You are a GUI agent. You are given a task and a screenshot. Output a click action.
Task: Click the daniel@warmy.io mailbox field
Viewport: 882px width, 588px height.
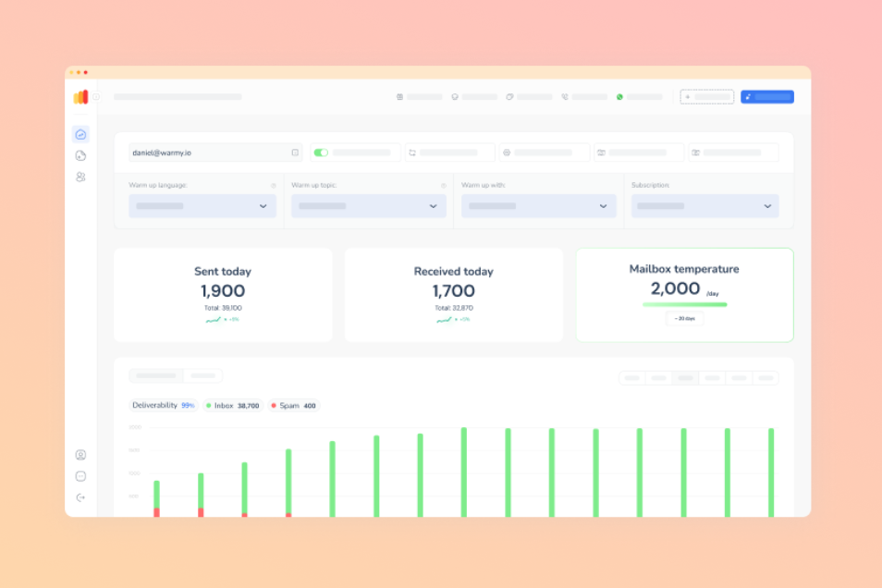pyautogui.click(x=215, y=153)
